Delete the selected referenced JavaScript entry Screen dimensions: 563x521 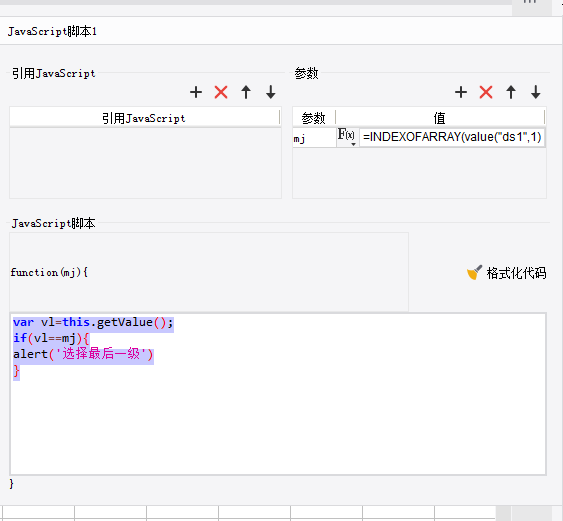[x=221, y=92]
